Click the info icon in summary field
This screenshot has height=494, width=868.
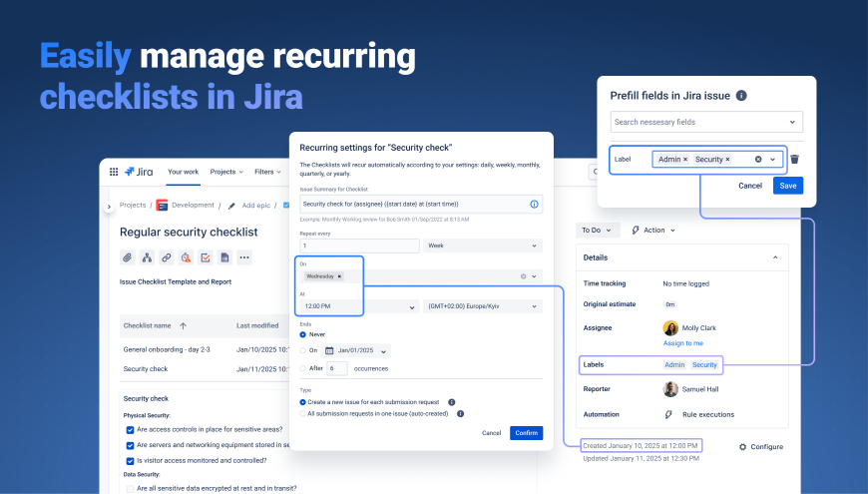pos(534,204)
